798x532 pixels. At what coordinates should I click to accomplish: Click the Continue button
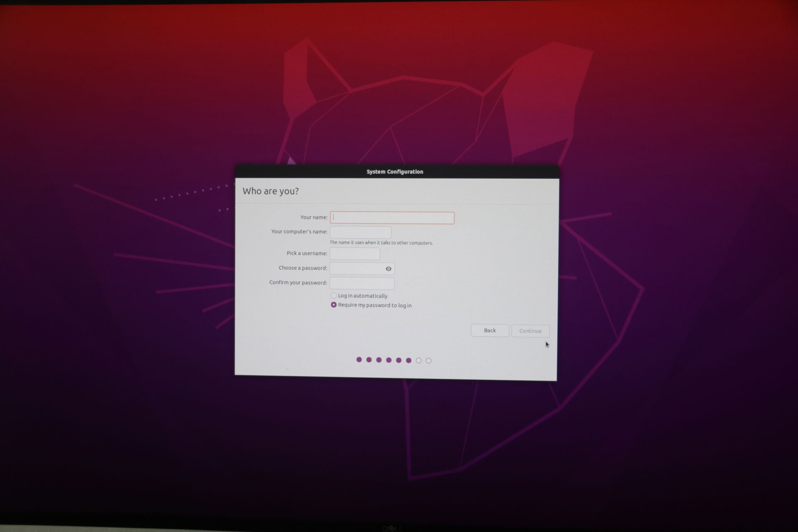pos(530,331)
